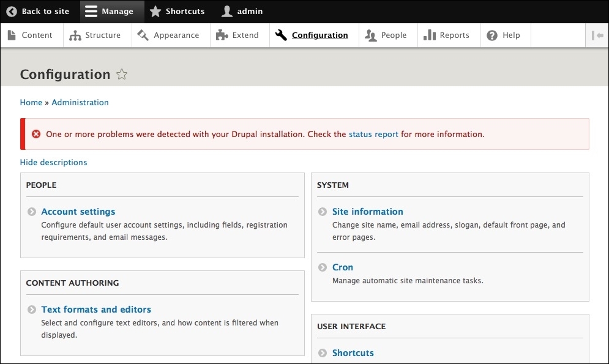Screen dimensions: 609x364
Task: Follow the Administration breadcrumb link
Action: pyautogui.click(x=80, y=102)
